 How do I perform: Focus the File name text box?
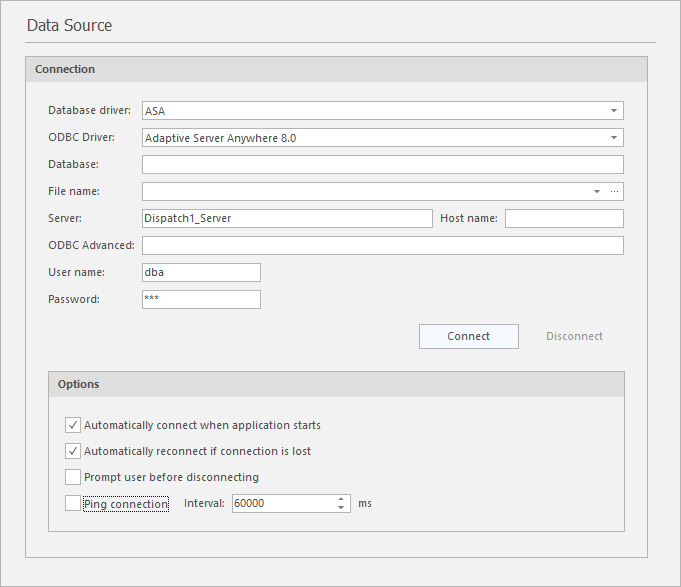point(365,191)
